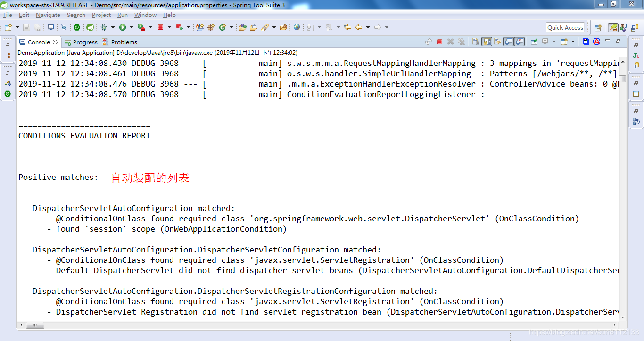Screen dimensions: 644x341
Task: Open the Search dropdown arrow
Action: point(274,27)
